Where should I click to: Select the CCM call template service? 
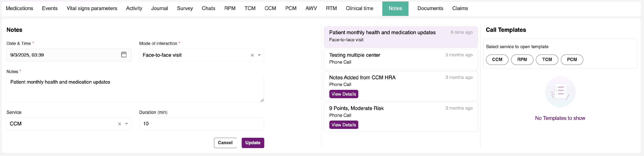[497, 60]
